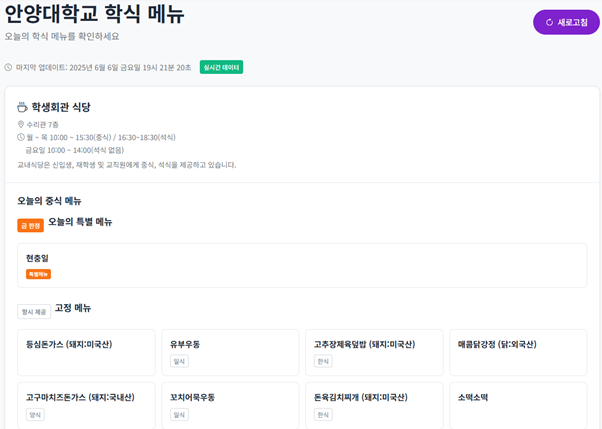Click the clock icon next to operating hours
Image resolution: width=602 pixels, height=429 pixels.
click(x=21, y=137)
